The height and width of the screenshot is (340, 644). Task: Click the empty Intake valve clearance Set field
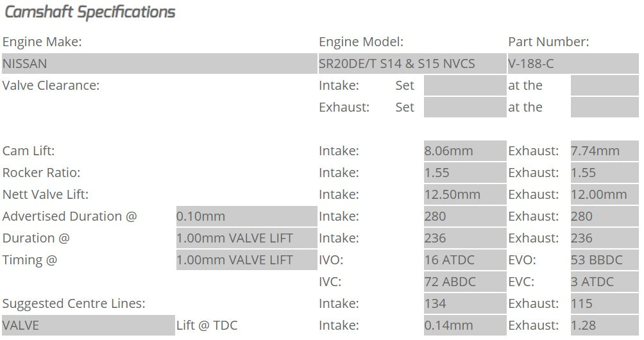(465, 86)
